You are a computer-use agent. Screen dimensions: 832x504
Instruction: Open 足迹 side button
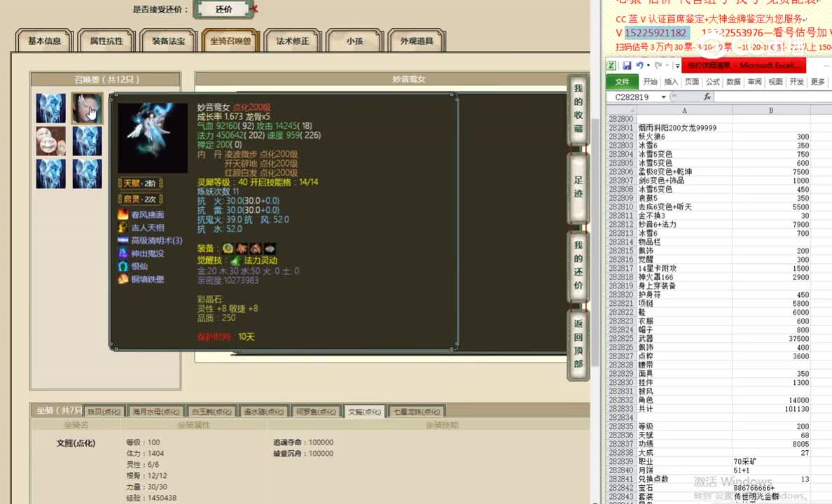coord(578,187)
